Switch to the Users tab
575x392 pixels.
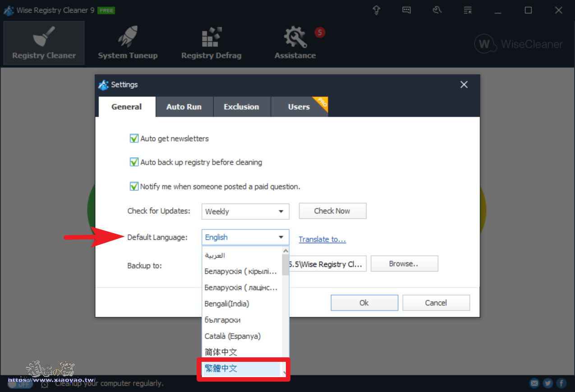tap(299, 107)
